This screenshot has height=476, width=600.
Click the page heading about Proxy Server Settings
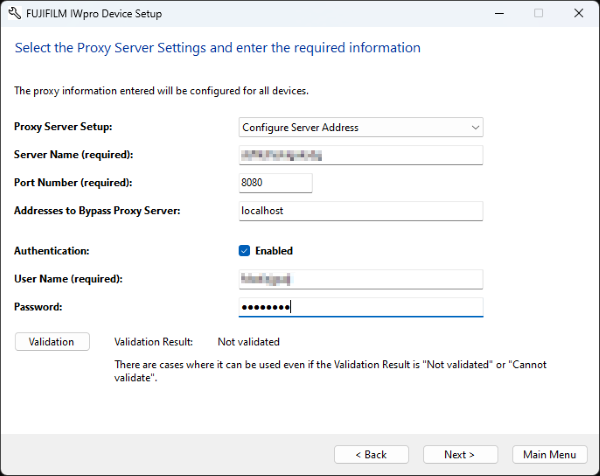point(217,48)
